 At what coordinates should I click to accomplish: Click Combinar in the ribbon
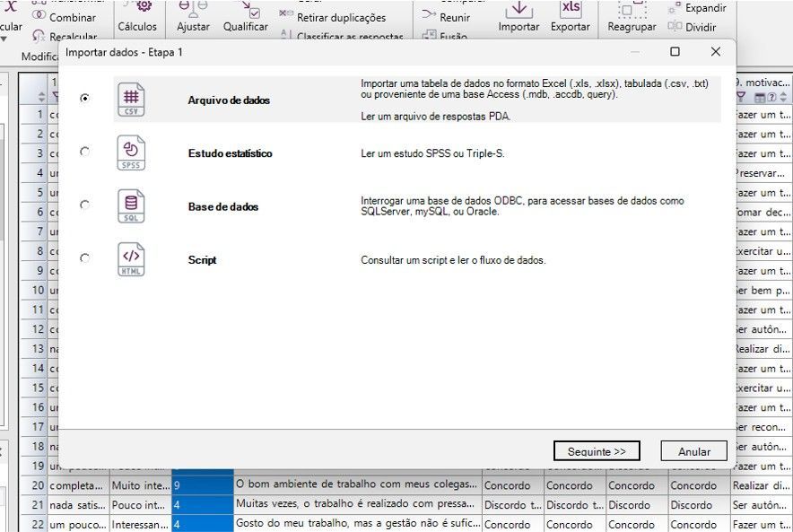[64, 17]
